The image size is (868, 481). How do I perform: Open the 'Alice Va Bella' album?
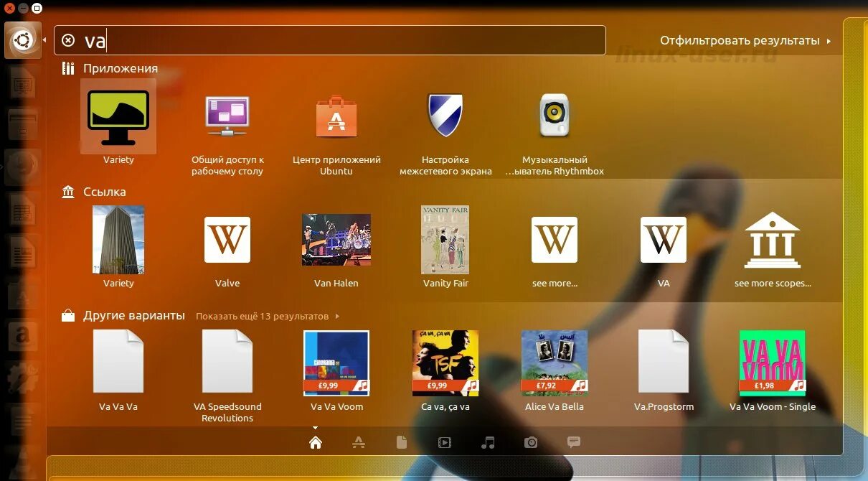point(555,363)
